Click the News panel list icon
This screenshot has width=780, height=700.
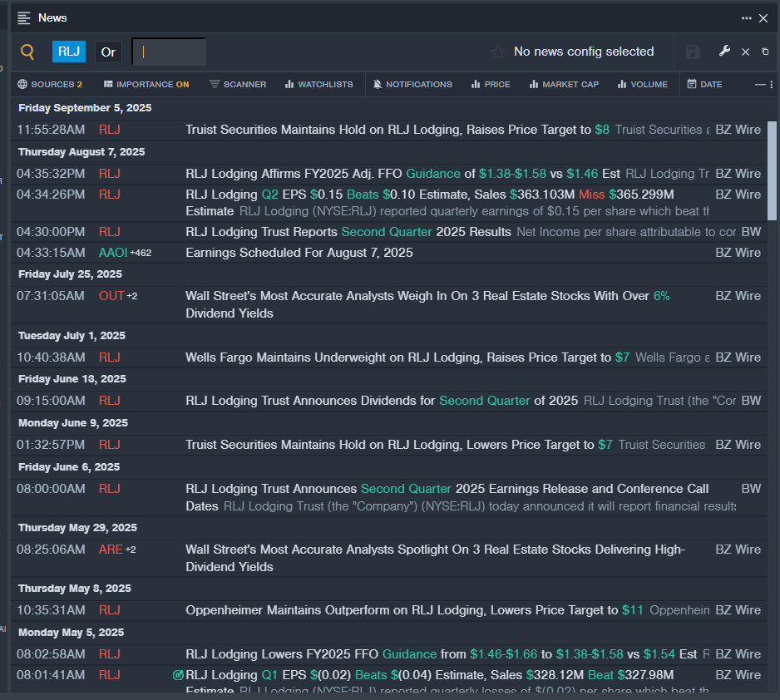tap(24, 17)
